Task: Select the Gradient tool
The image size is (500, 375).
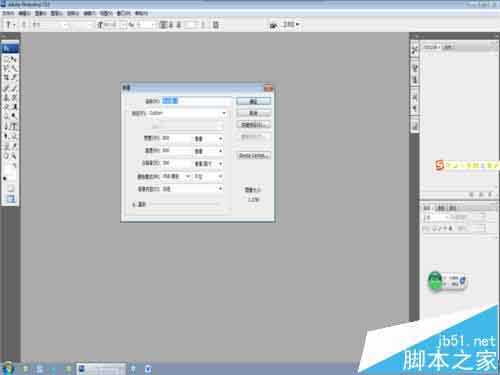Action: pyautogui.click(x=14, y=107)
